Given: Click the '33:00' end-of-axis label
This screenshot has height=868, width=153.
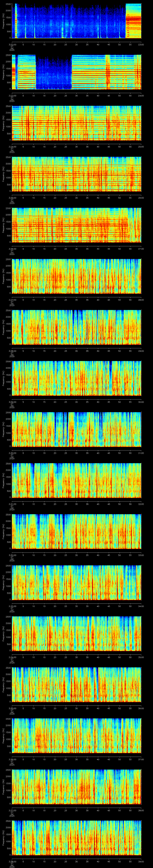Looking at the screenshot, I should pyautogui.click(x=141, y=555).
